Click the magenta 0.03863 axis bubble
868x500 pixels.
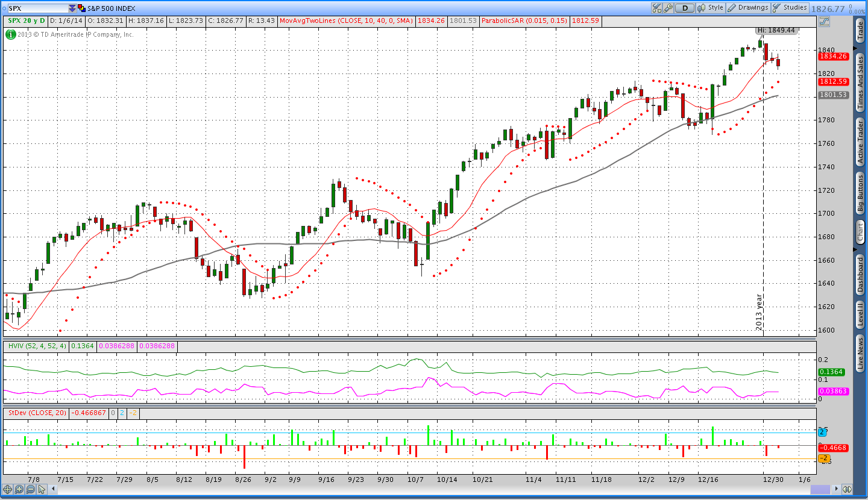point(832,391)
